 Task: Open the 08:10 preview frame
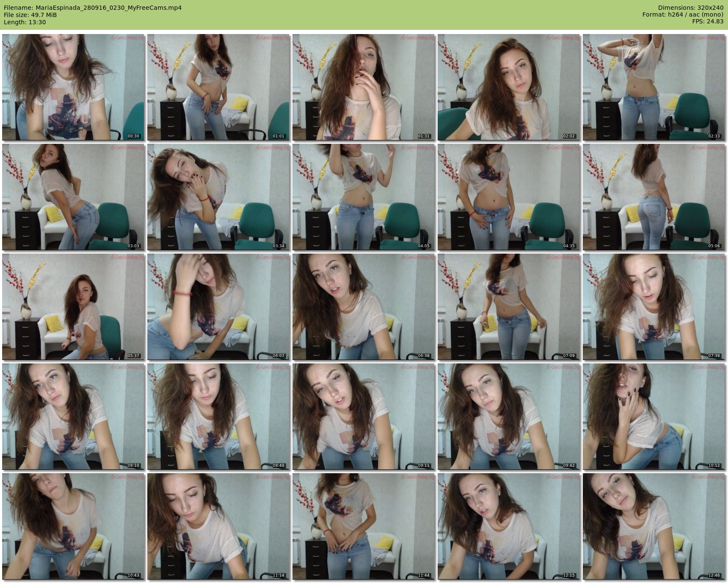(73, 417)
